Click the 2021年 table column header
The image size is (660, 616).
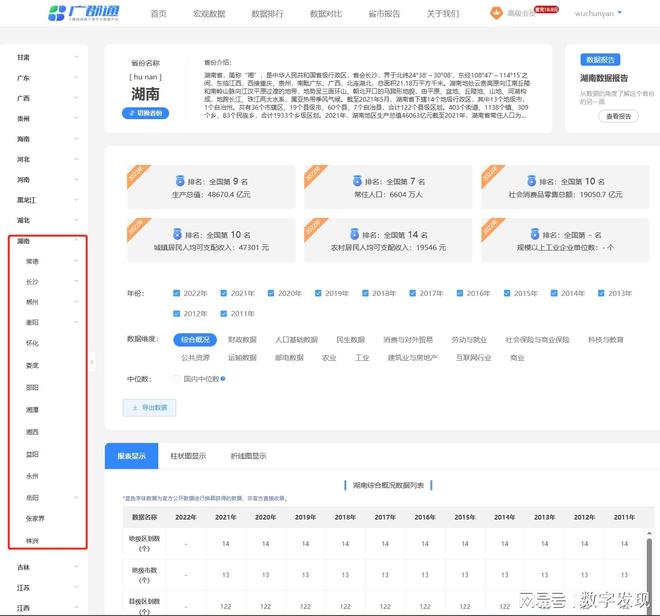pos(226,517)
